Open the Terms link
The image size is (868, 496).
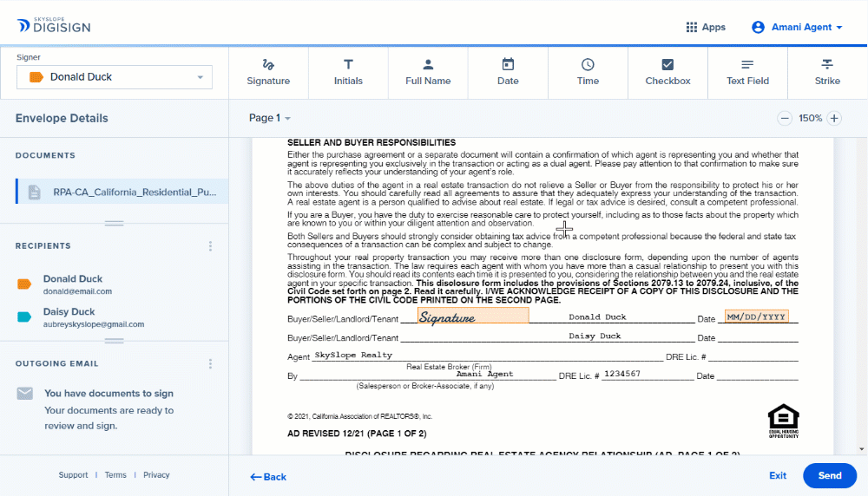pos(115,475)
